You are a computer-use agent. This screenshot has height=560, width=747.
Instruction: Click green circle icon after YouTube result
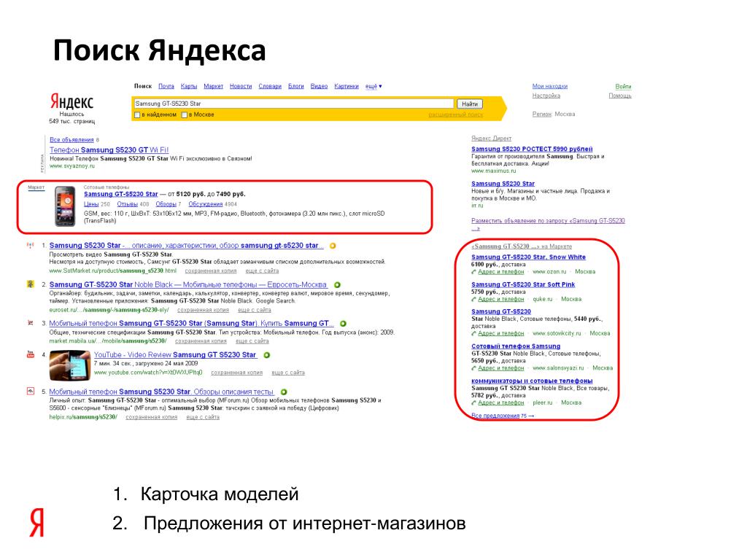pos(267,355)
